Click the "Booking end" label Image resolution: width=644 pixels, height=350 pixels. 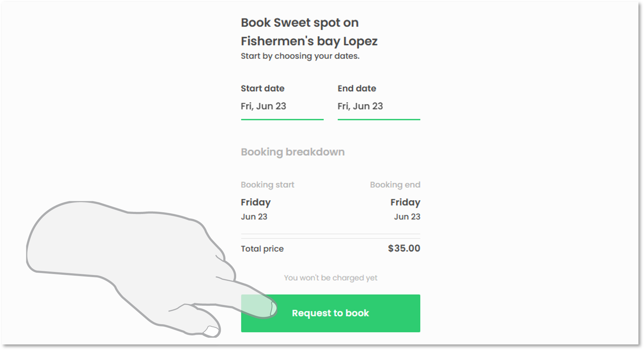click(395, 185)
